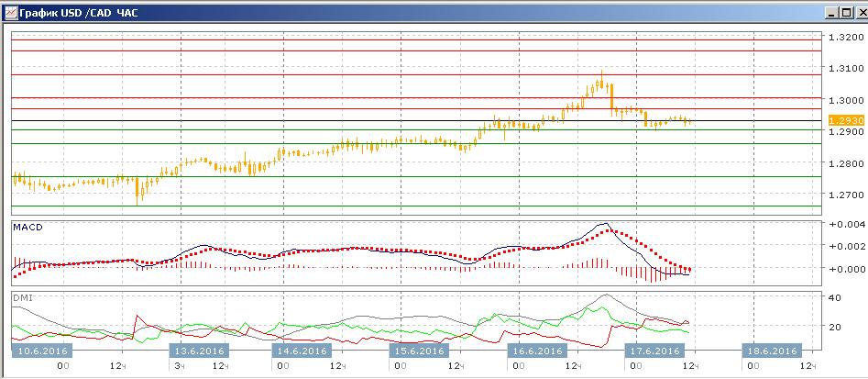Minimize the USD/CAD chart window

pos(831,13)
